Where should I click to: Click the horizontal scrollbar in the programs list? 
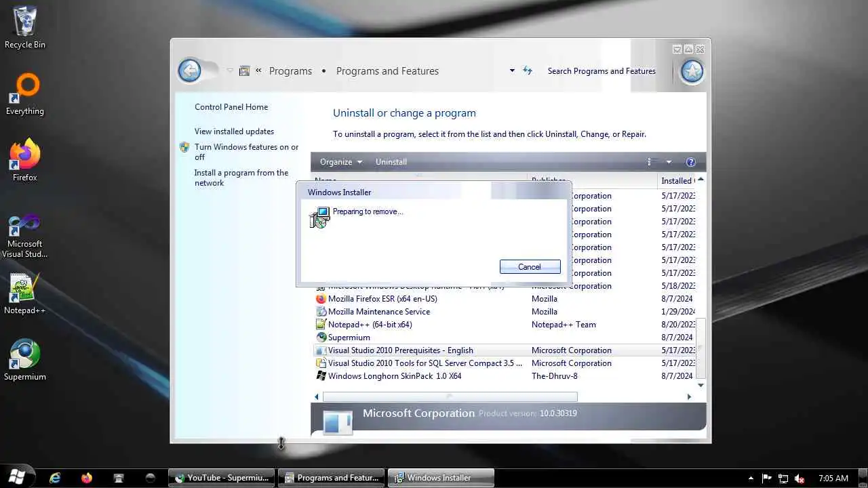(x=450, y=396)
